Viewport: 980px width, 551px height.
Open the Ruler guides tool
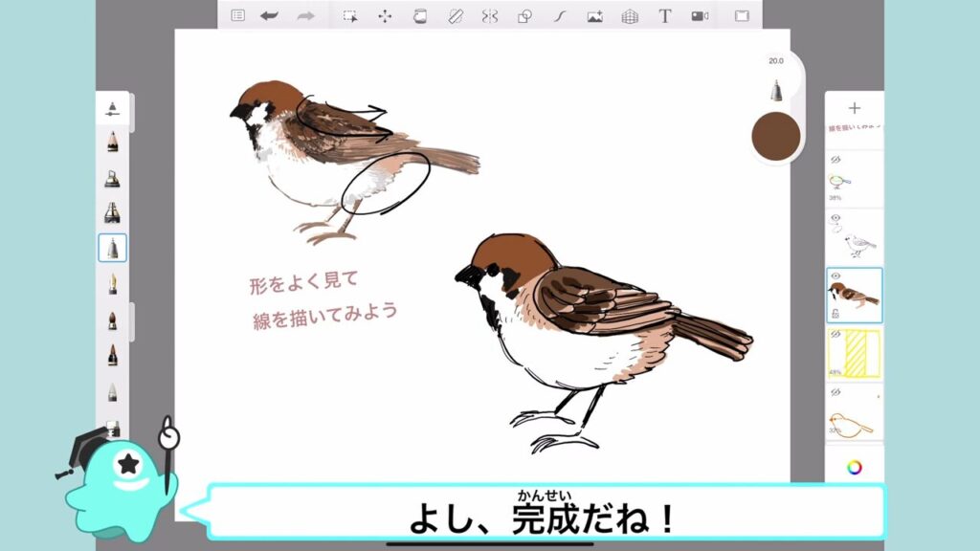tap(456, 15)
